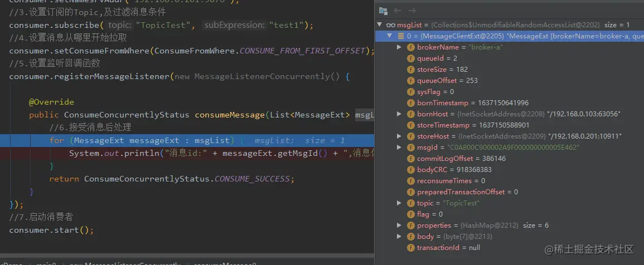644x265 pixels.
Task: Click the highlighted for-loop execution line
Action: 187,140
